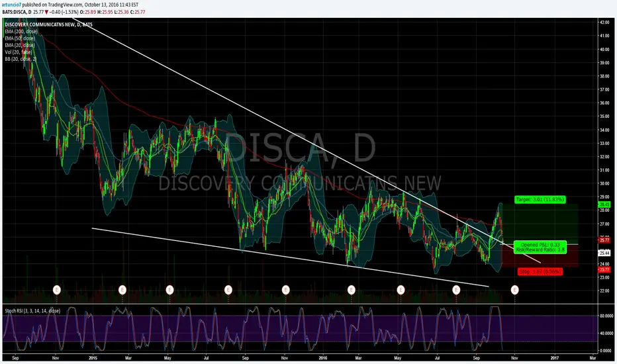Click the red 23.77 stop price tag

click(604, 270)
